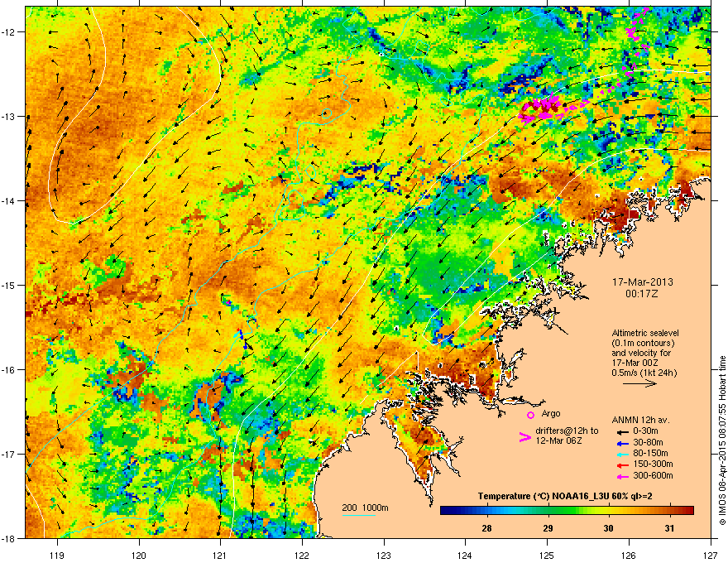Screen dimensions: 728x563
Task: Click the cyan 80-150m arrow symbol
Action: click(x=622, y=454)
